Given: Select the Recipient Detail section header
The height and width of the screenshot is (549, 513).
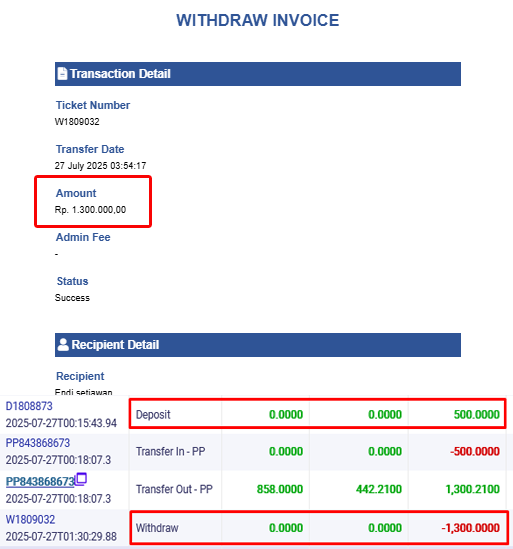Looking at the screenshot, I should (x=258, y=345).
